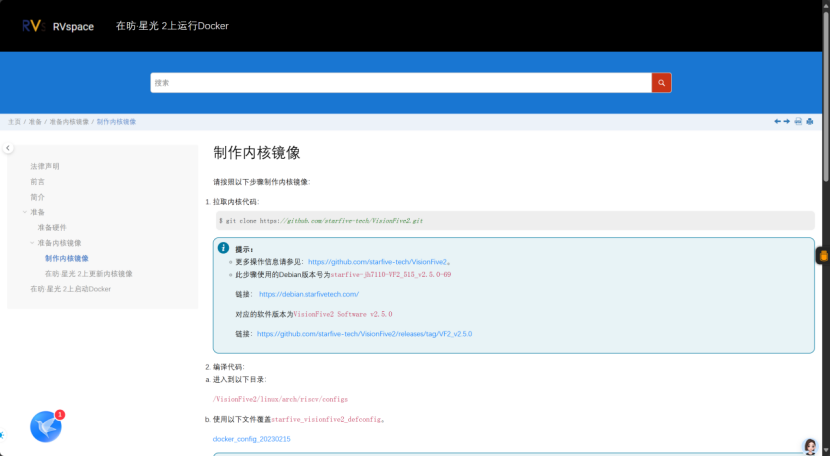The height and width of the screenshot is (456, 830).
Task: Click the orange lock icon on right edge
Action: click(823, 256)
